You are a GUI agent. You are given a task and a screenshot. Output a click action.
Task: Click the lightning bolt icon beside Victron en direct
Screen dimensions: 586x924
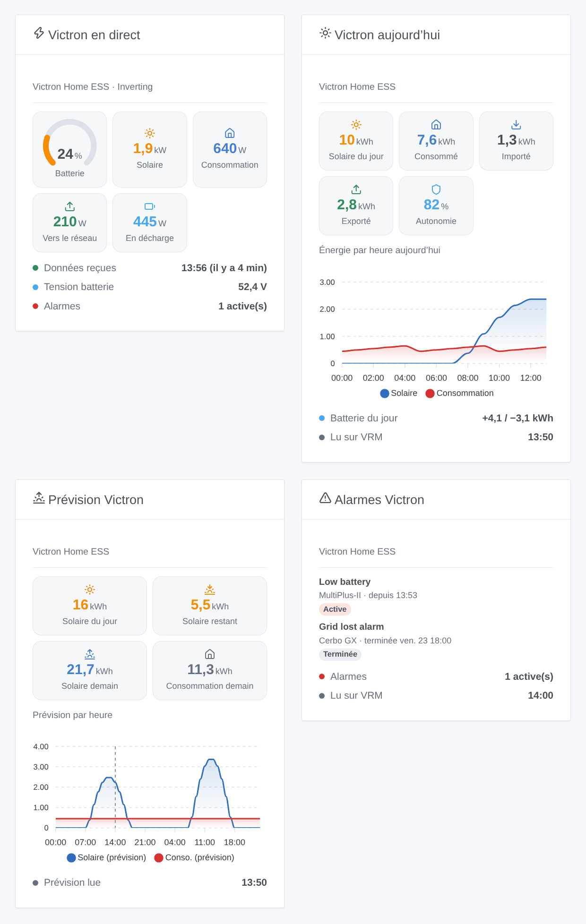pyautogui.click(x=39, y=33)
